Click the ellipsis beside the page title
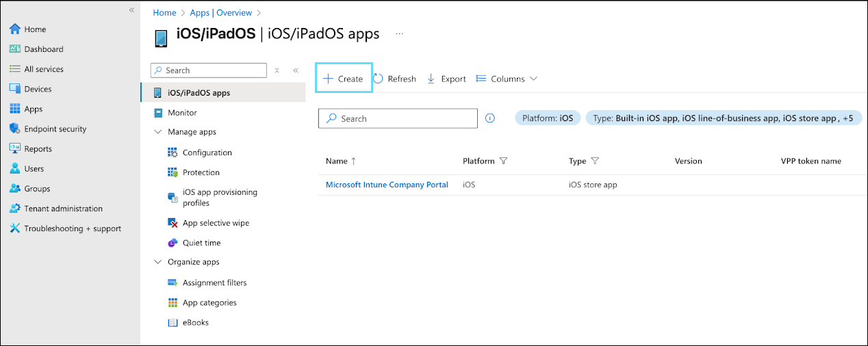This screenshot has width=868, height=346. point(400,33)
